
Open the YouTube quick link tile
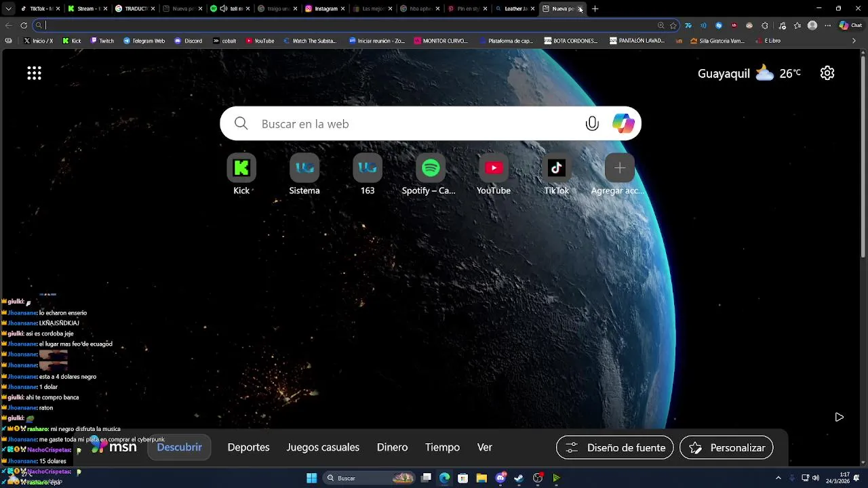coord(494,175)
